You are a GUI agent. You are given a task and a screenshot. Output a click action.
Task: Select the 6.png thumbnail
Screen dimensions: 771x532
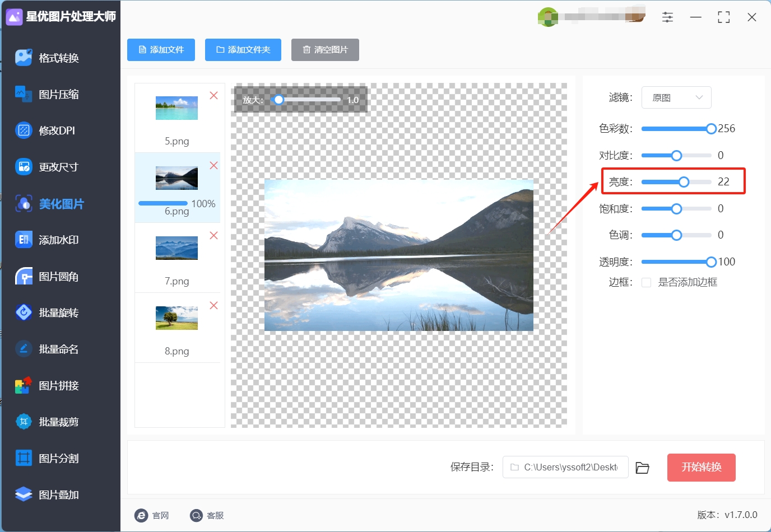pos(177,178)
